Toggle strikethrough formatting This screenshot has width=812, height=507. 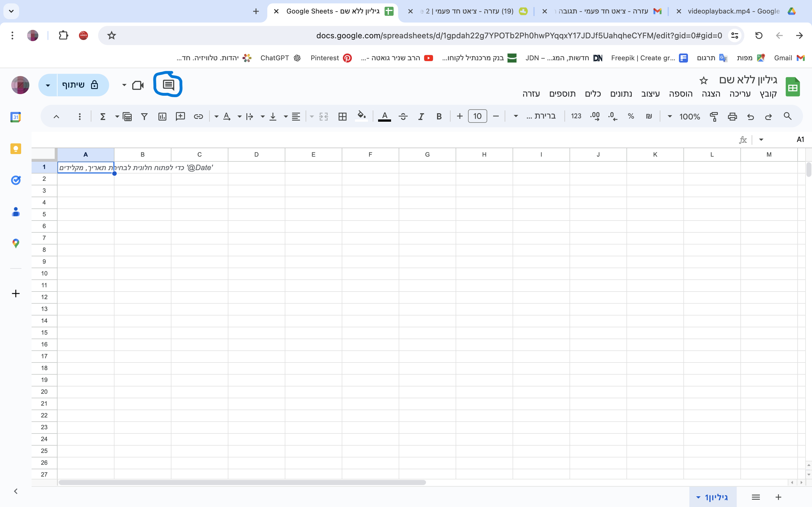tap(403, 116)
